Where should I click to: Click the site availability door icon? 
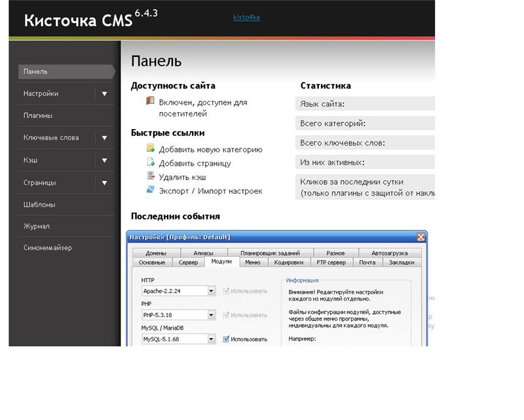point(150,102)
